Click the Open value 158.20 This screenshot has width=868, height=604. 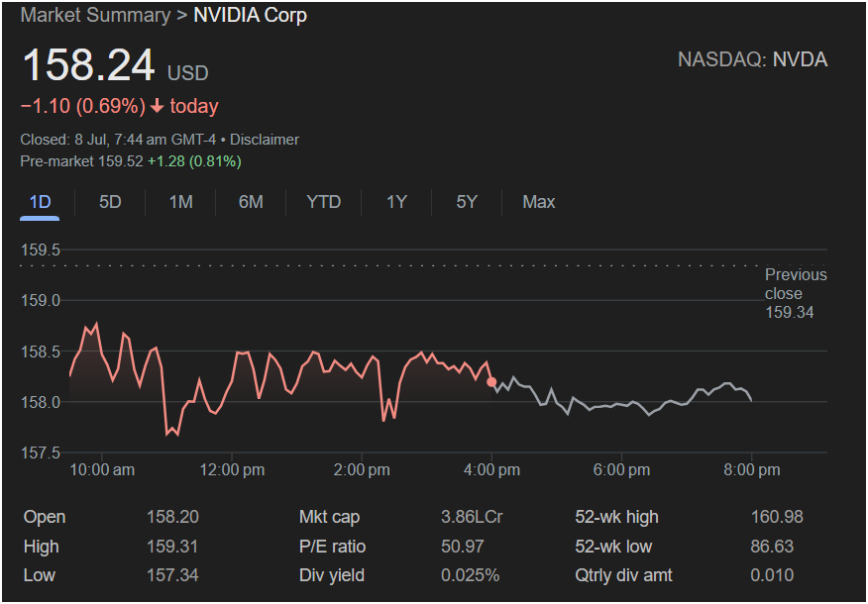(x=172, y=517)
